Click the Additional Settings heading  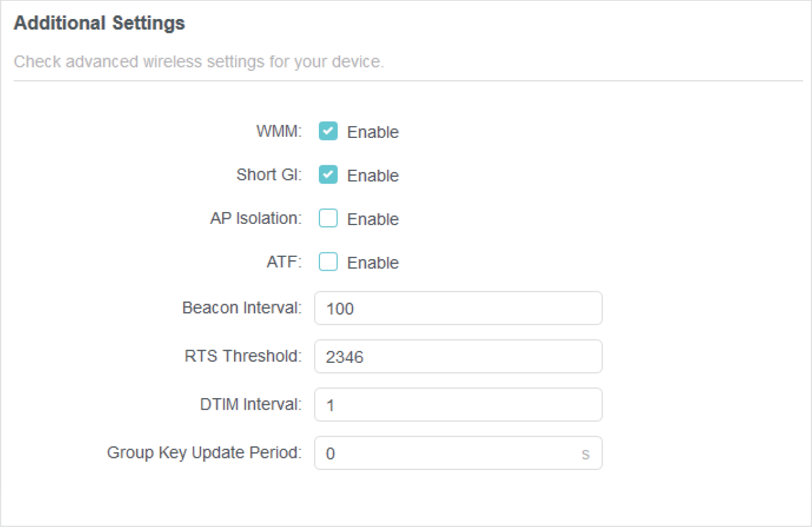pyautogui.click(x=99, y=23)
